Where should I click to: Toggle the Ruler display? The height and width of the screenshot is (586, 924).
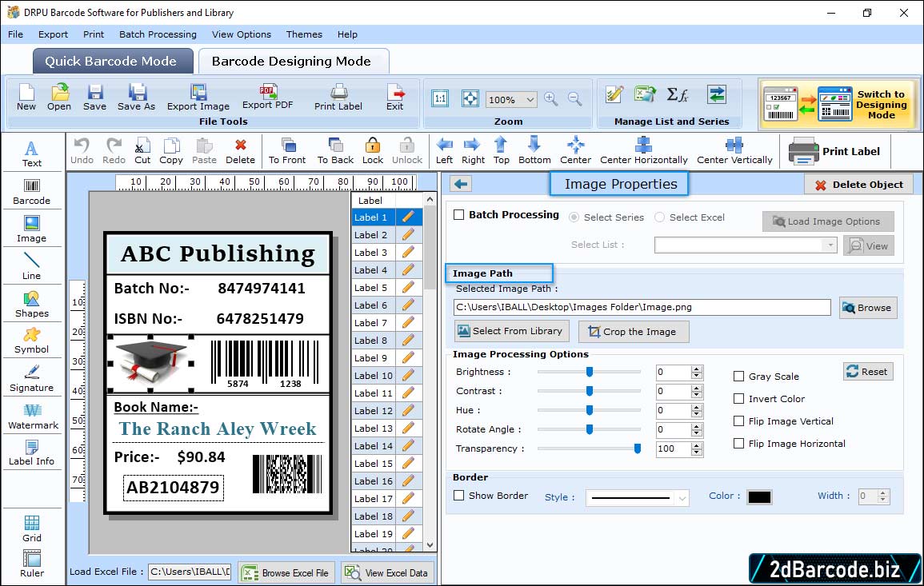click(32, 564)
